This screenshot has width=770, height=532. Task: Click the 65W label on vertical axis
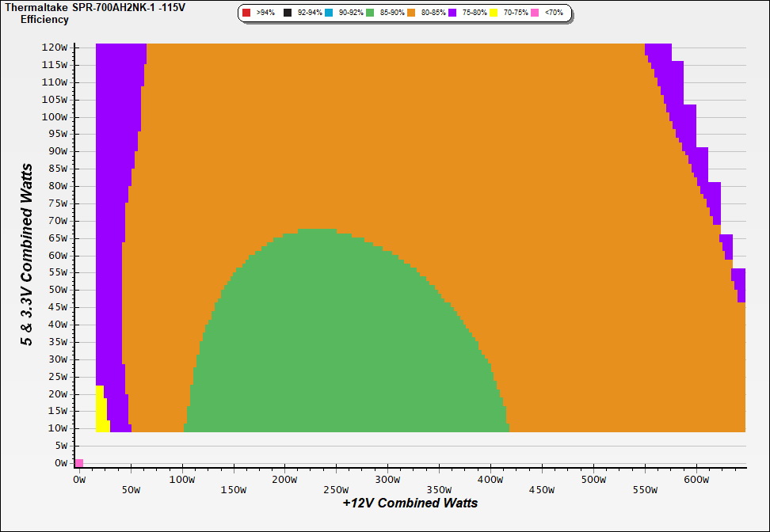(x=57, y=238)
